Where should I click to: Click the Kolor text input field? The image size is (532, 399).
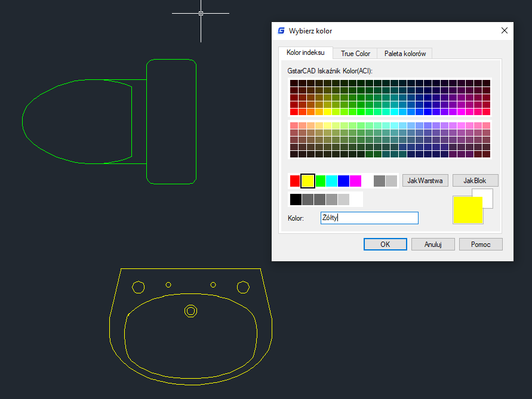click(369, 218)
